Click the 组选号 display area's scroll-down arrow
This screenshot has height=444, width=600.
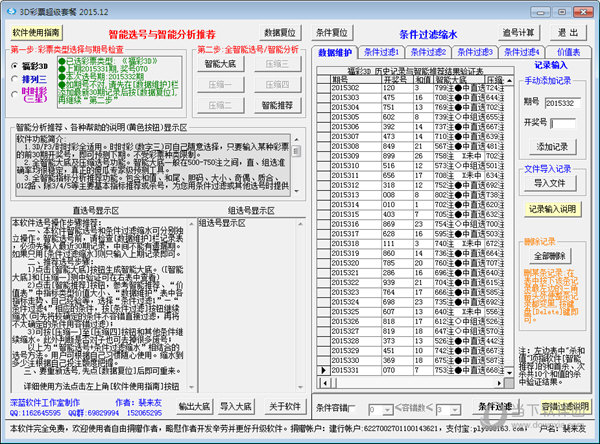[x=300, y=387]
